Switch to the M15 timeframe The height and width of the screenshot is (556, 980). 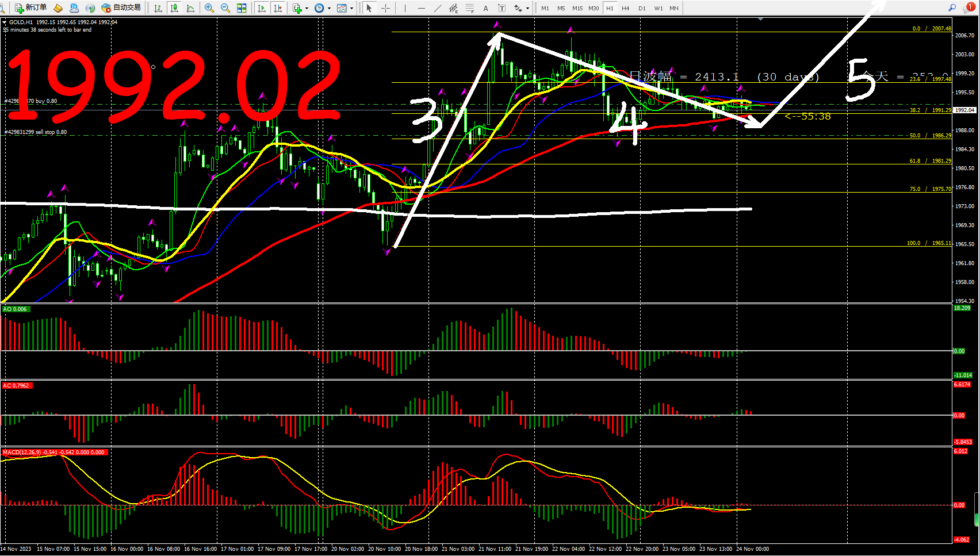(x=577, y=8)
